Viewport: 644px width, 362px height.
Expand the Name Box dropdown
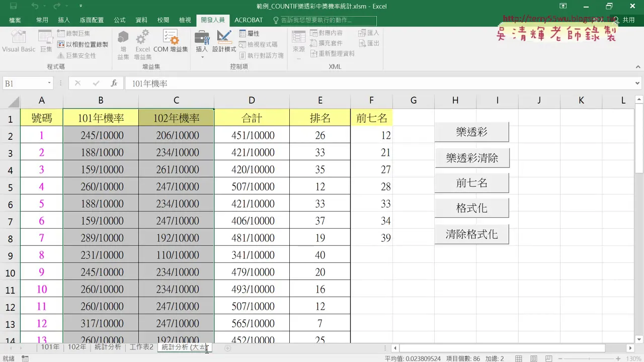[49, 83]
